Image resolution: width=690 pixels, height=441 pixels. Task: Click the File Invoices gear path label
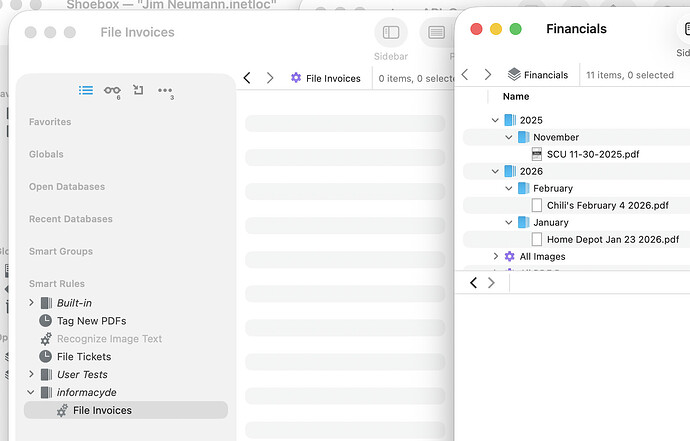click(x=326, y=78)
